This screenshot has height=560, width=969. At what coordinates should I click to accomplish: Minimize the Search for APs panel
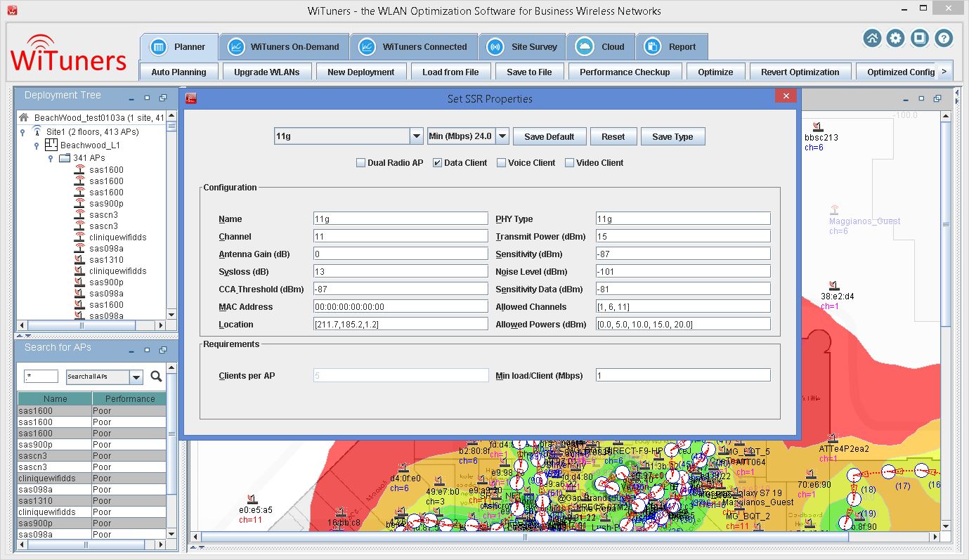pyautogui.click(x=131, y=351)
